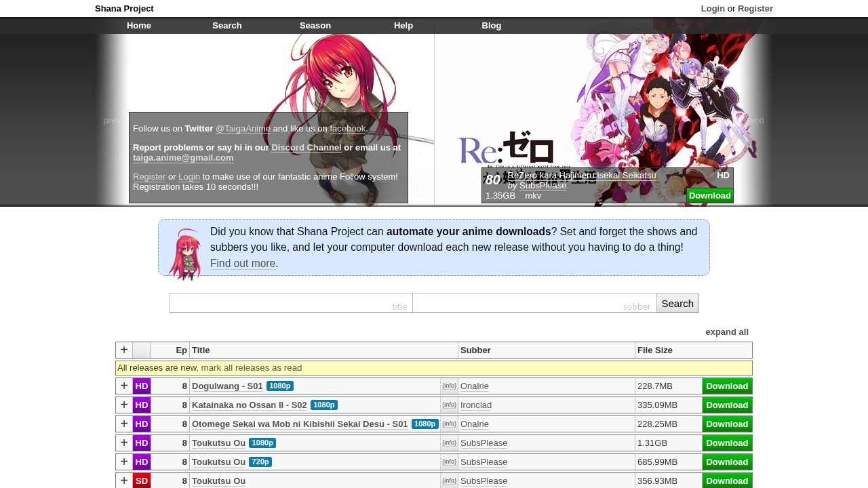The width and height of the screenshot is (868, 488).
Task: Open Dogulwang - S01 title link
Action: [227, 386]
